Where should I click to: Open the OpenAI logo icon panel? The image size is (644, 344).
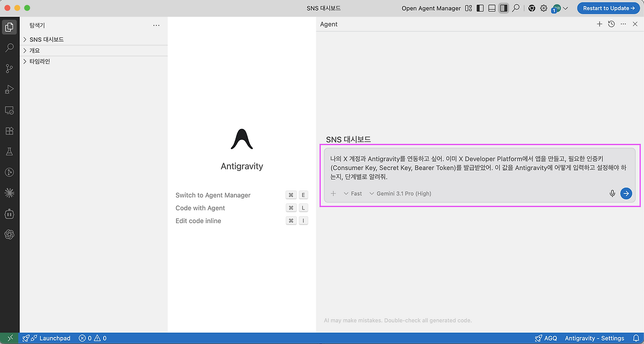(x=9, y=234)
